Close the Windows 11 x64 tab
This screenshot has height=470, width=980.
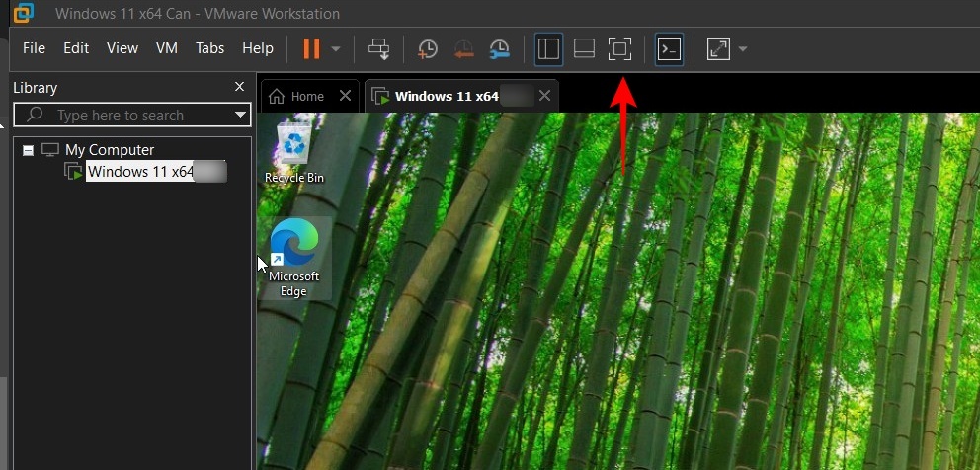pyautogui.click(x=544, y=96)
